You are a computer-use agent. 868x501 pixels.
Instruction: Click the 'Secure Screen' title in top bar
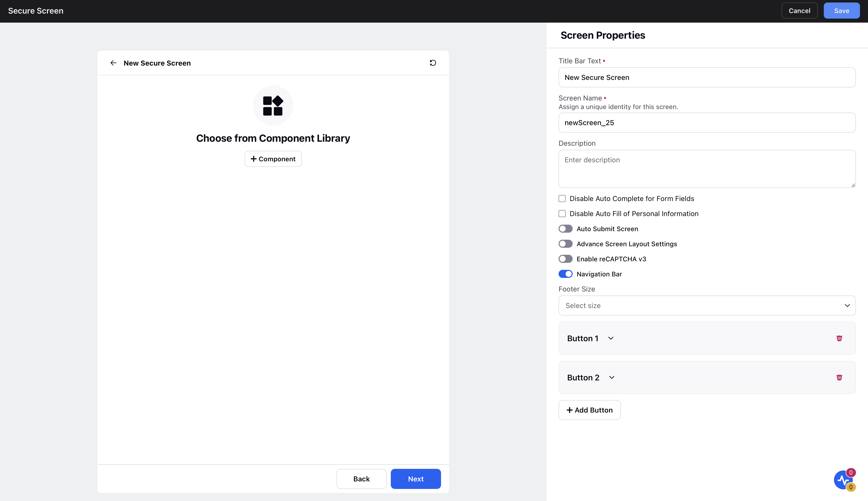pyautogui.click(x=36, y=11)
